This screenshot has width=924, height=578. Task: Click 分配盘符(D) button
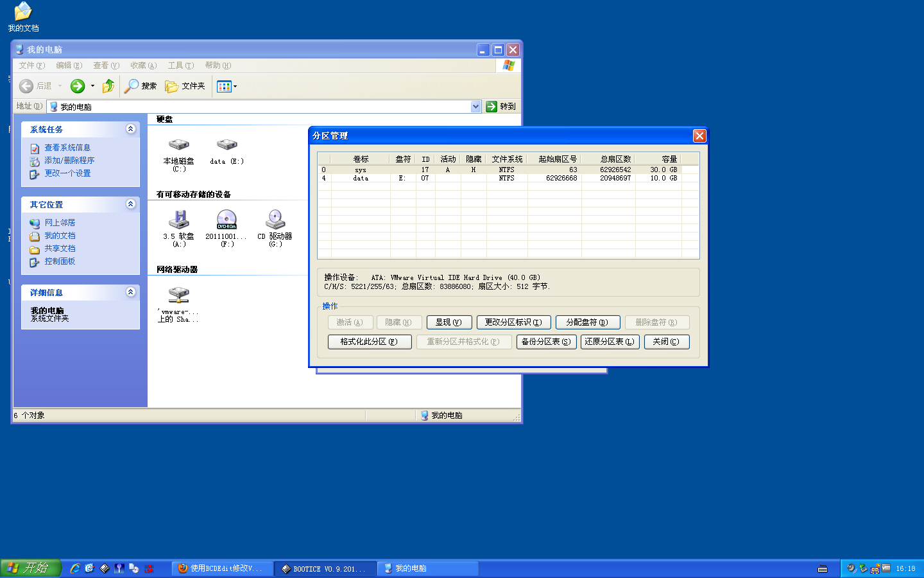click(588, 322)
